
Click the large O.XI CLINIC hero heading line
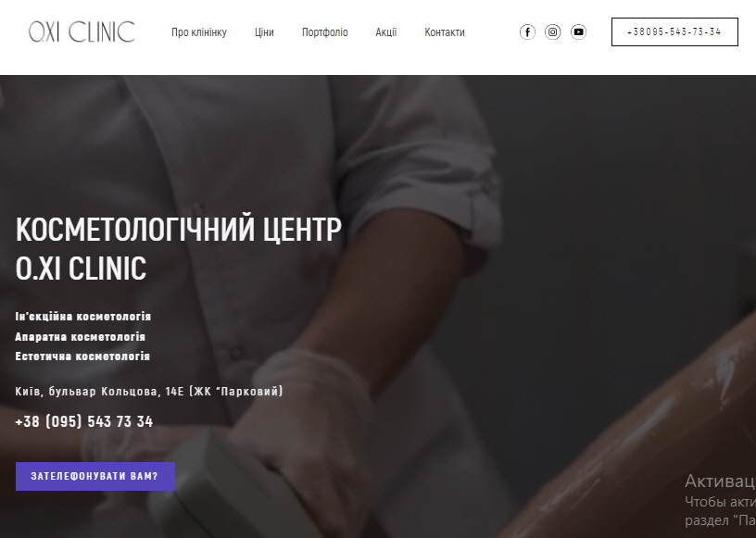click(x=81, y=268)
